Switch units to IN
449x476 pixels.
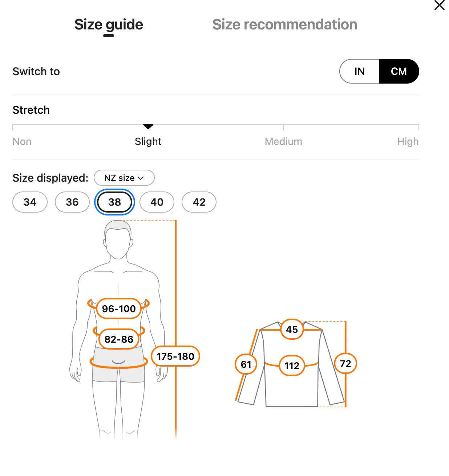click(359, 71)
